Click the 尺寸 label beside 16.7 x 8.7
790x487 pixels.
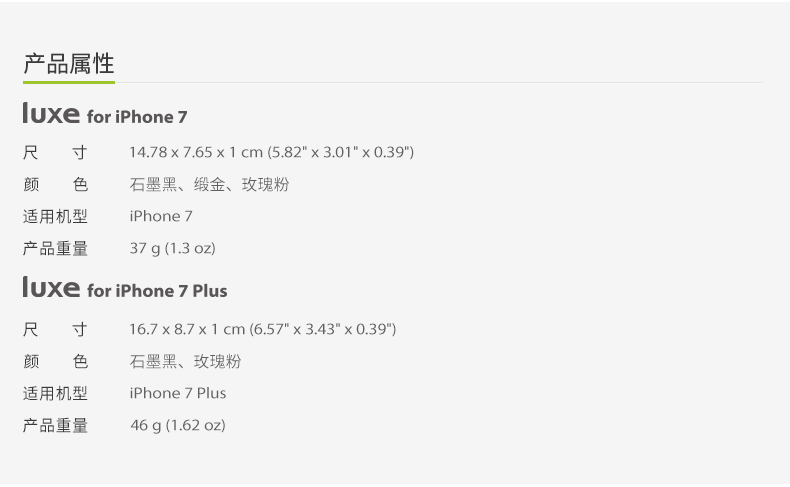pyautogui.click(x=55, y=329)
